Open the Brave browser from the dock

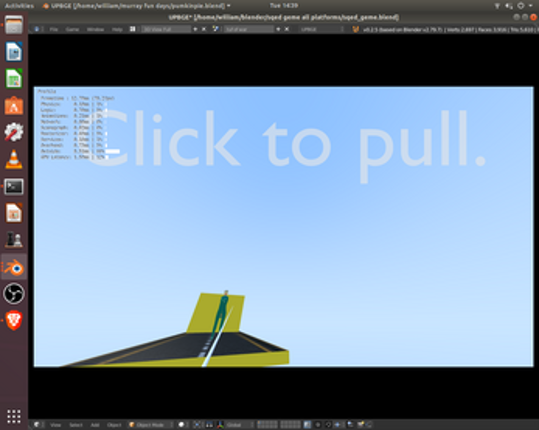coord(14,320)
